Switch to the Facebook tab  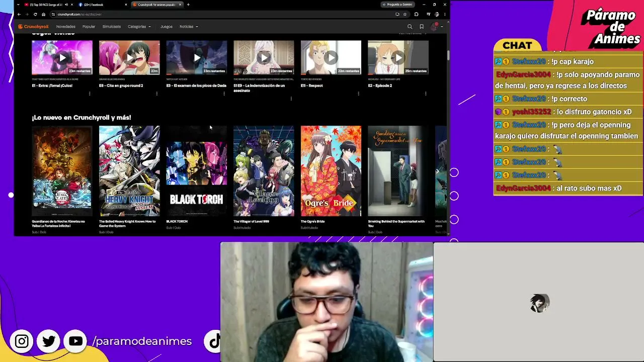tap(103, 5)
